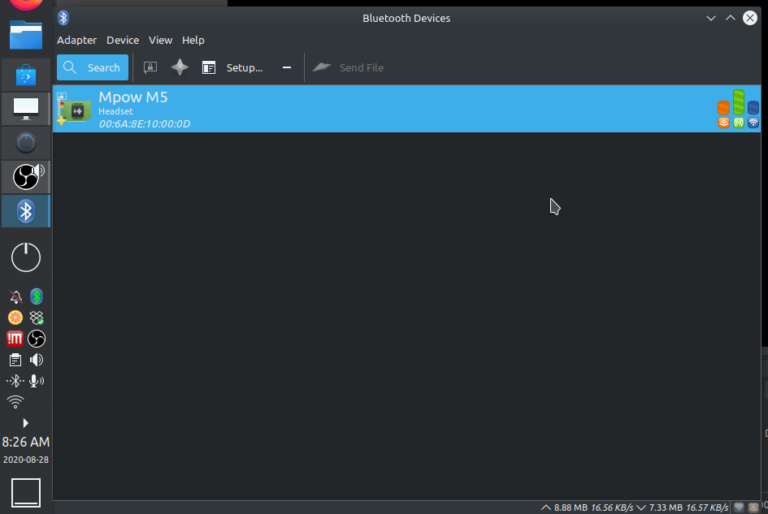Expand hidden system tray icons arrow
Image resolution: width=768 pixels, height=514 pixels.
pyautogui.click(x=26, y=423)
